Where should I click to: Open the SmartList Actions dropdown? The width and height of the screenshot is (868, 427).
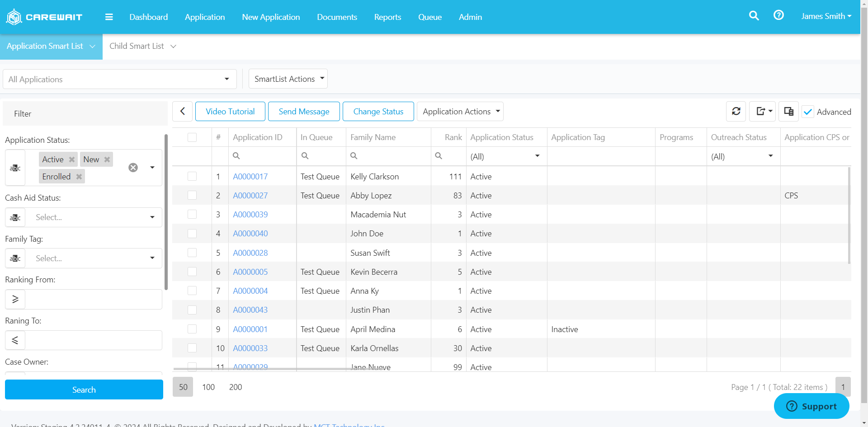coord(288,79)
